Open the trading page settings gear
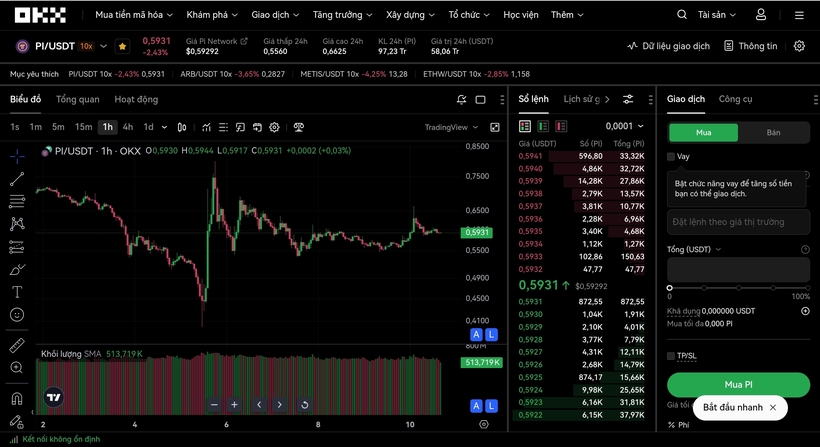Image resolution: width=820 pixels, height=447 pixels. pyautogui.click(x=799, y=46)
